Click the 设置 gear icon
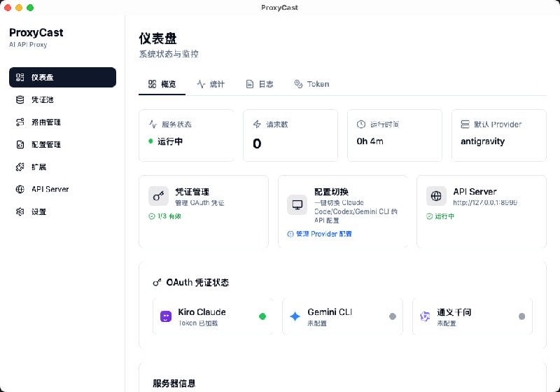This screenshot has width=560, height=392. point(20,211)
